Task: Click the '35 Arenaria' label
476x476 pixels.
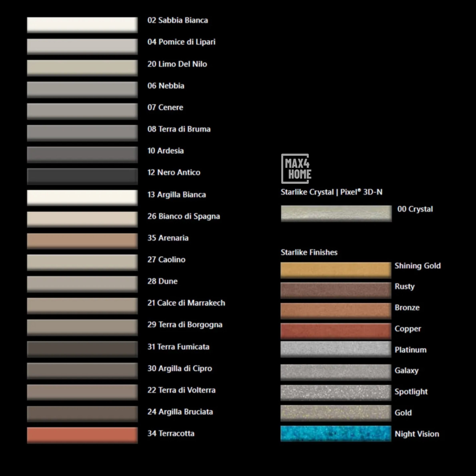Action: click(x=168, y=238)
